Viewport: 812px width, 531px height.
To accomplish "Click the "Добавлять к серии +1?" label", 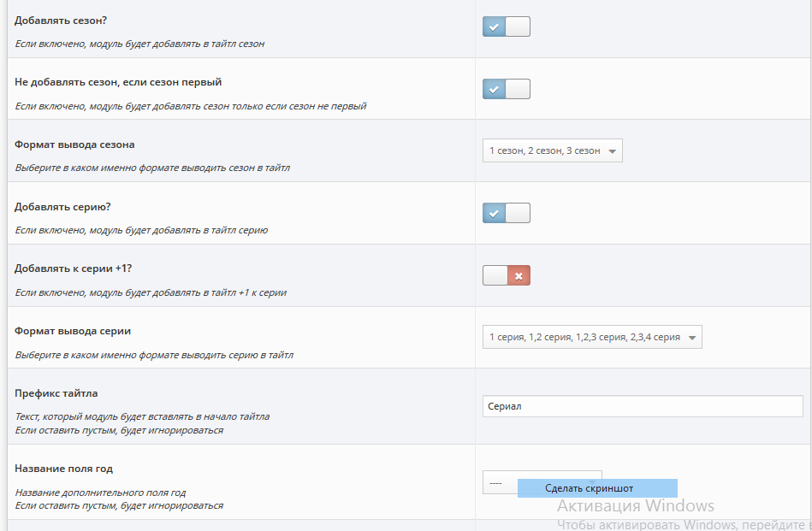I will (73, 268).
